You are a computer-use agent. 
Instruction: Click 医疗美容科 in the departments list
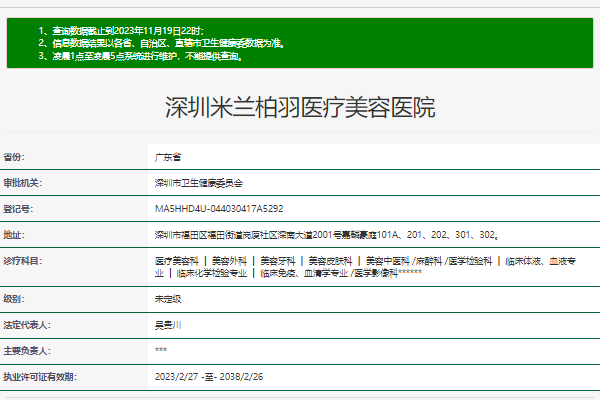[x=177, y=261]
